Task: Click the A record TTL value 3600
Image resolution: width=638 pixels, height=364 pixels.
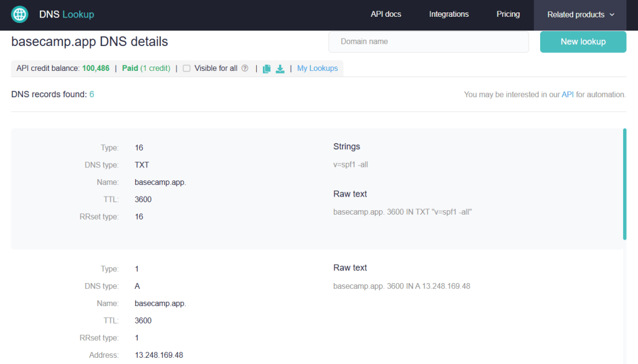Action: coord(143,320)
